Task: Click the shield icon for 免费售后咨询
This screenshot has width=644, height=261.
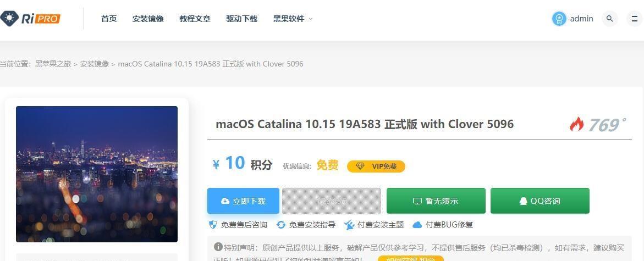Action: click(213, 225)
